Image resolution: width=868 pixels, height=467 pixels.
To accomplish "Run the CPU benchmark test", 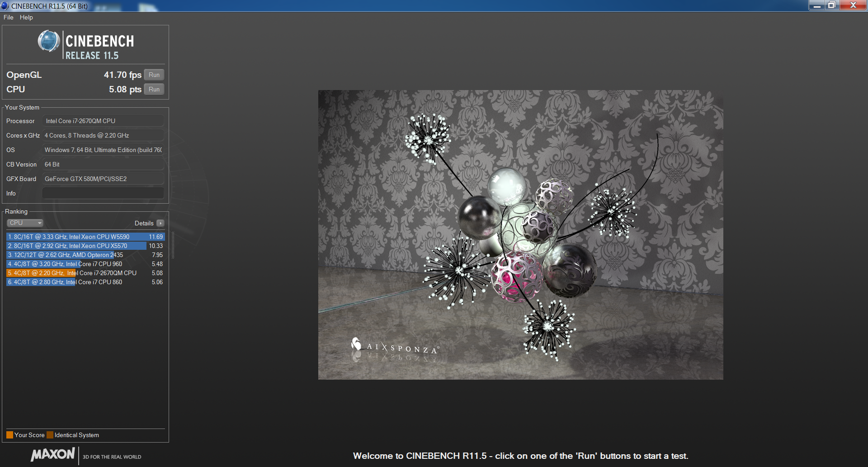I will point(154,89).
